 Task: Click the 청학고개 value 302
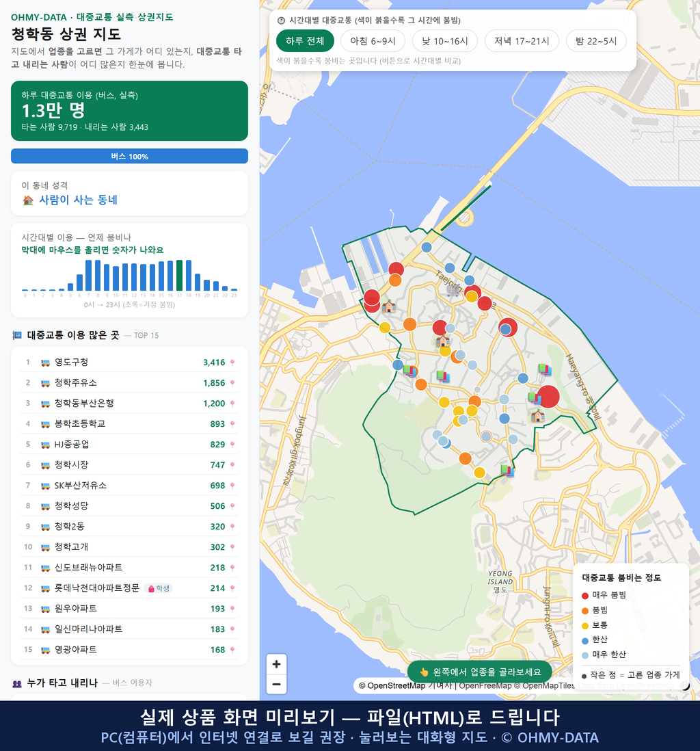pyautogui.click(x=217, y=547)
